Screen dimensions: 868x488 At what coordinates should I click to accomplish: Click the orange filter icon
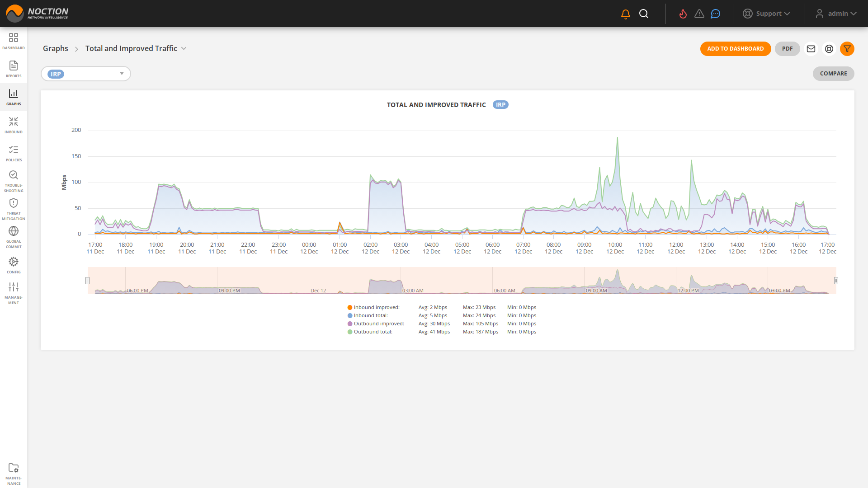pos(847,49)
